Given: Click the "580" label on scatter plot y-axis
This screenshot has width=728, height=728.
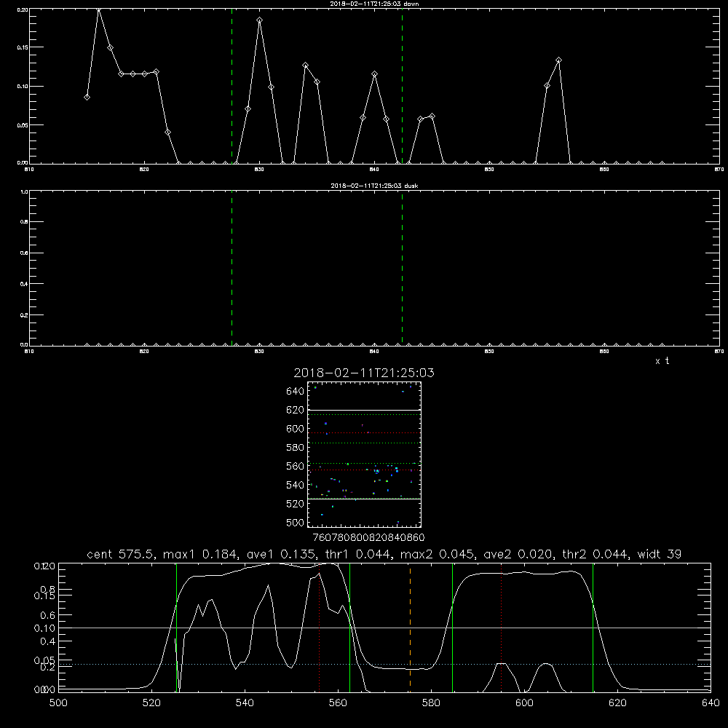Looking at the screenshot, I should tap(296, 448).
